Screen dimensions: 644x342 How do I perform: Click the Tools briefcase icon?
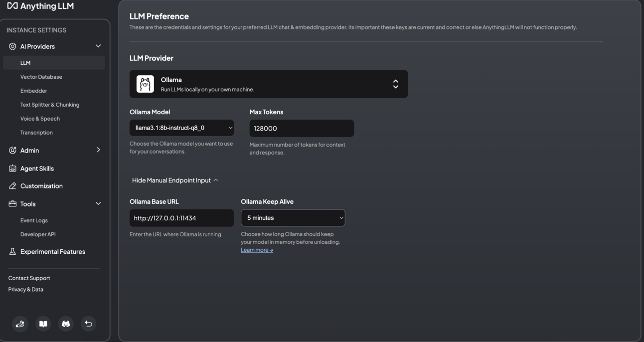pyautogui.click(x=12, y=203)
